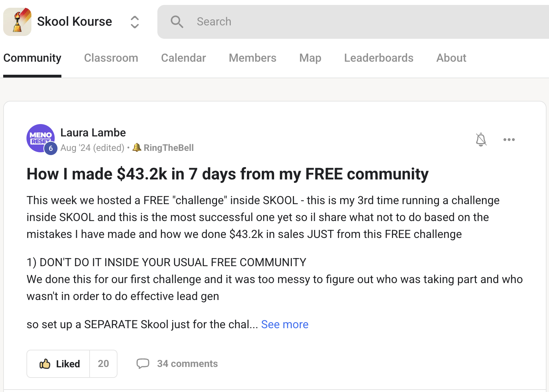Toggle post notifications bell icon

click(x=481, y=140)
